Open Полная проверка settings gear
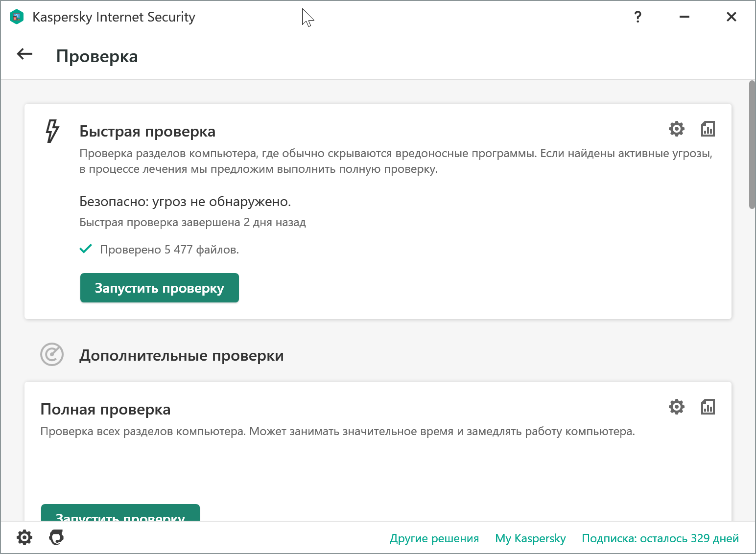 pyautogui.click(x=676, y=407)
